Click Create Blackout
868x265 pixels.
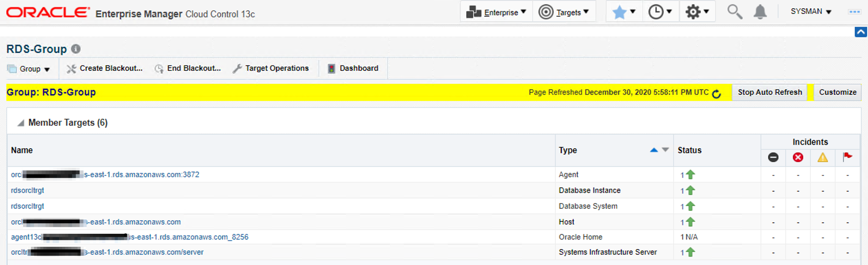pos(105,68)
